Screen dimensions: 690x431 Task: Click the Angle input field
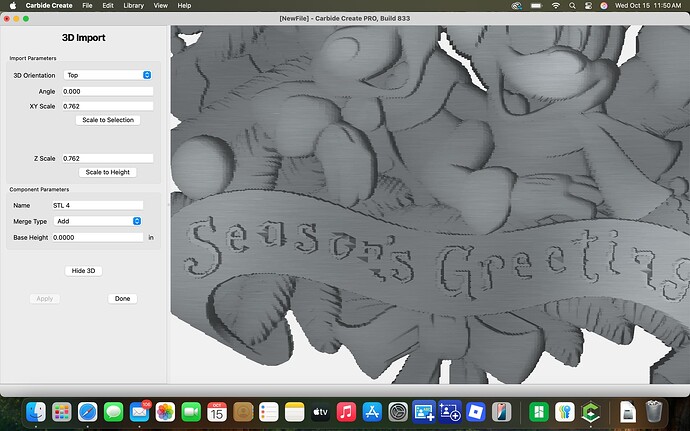[x=108, y=92]
